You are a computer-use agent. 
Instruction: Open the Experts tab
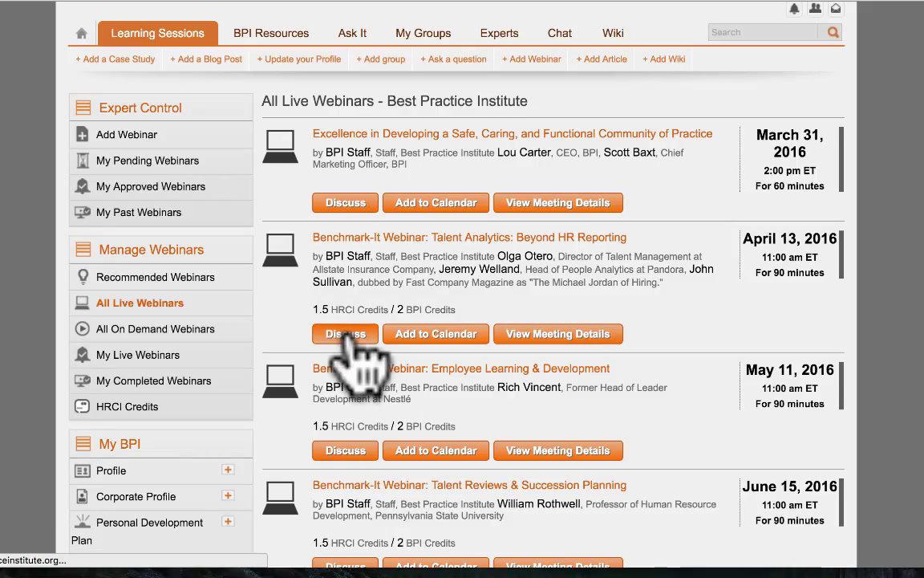[499, 33]
